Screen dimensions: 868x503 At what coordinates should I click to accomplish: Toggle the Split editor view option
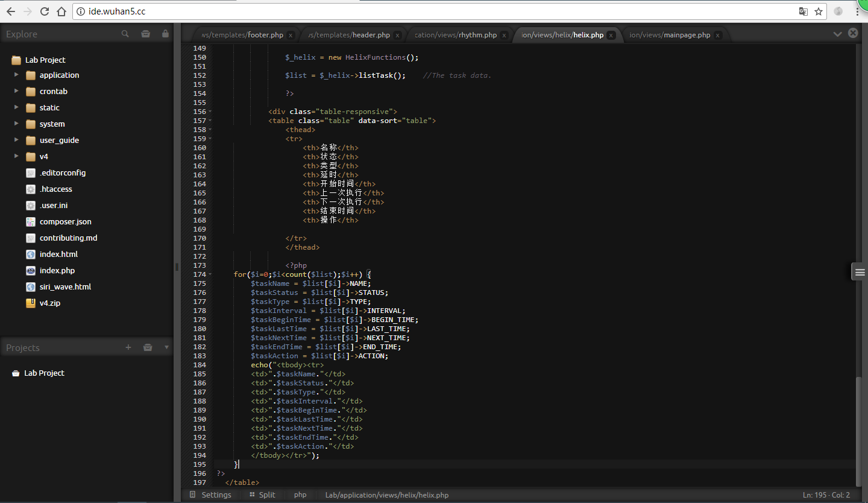[262, 495]
